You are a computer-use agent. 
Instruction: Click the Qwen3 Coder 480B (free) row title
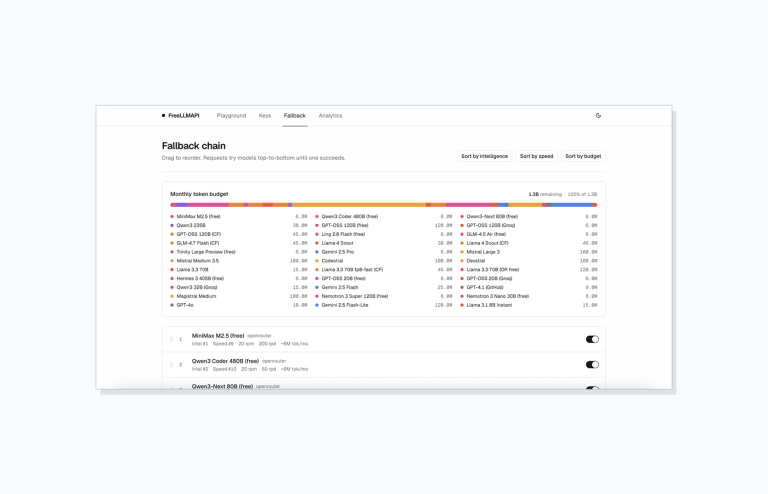[x=225, y=361]
